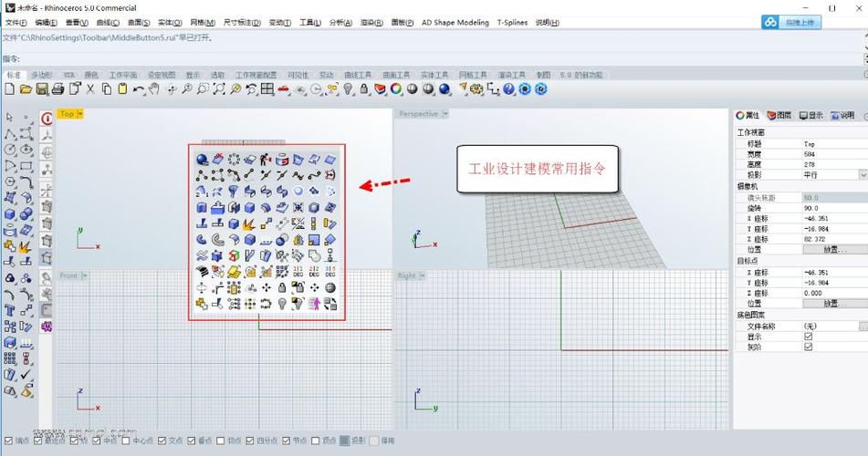This screenshot has width=868, height=456.
Task: Click the light bulb hide icon
Action: (x=348, y=89)
